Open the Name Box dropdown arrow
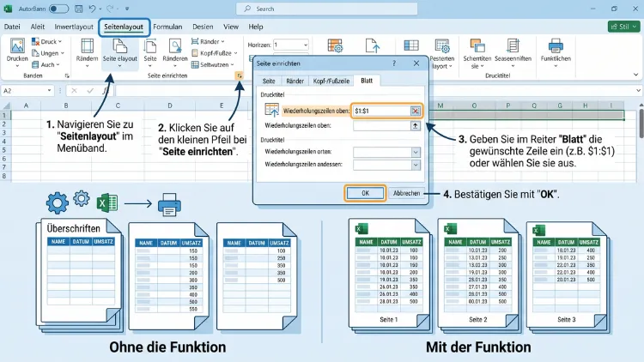The width and height of the screenshot is (644, 362). 49,91
